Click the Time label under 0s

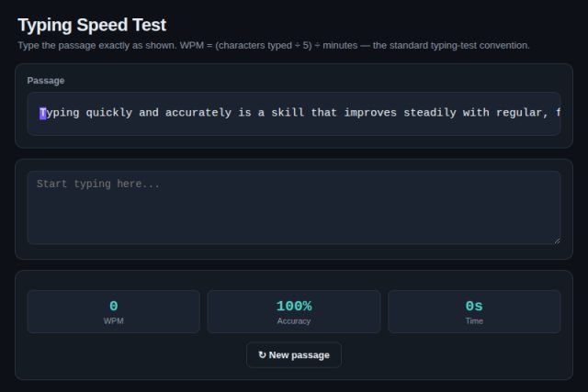(474, 321)
